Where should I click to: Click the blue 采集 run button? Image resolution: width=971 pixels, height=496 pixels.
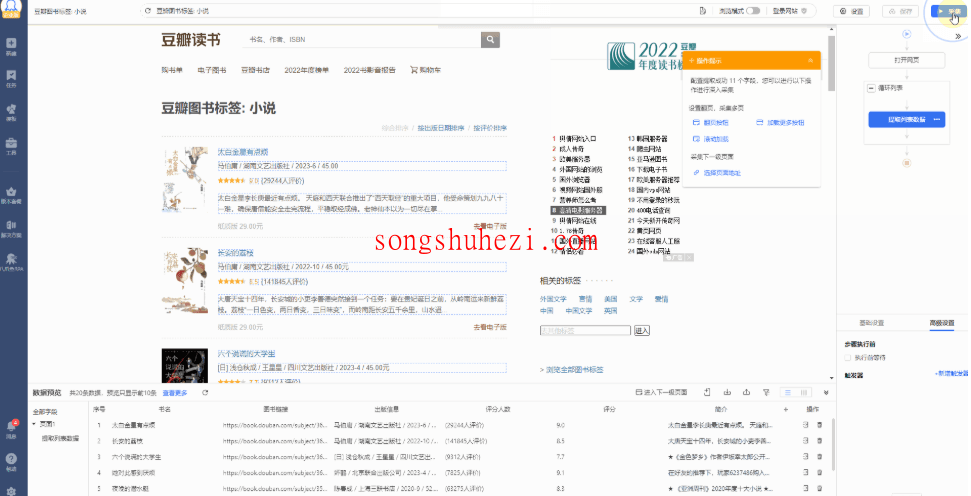click(947, 11)
